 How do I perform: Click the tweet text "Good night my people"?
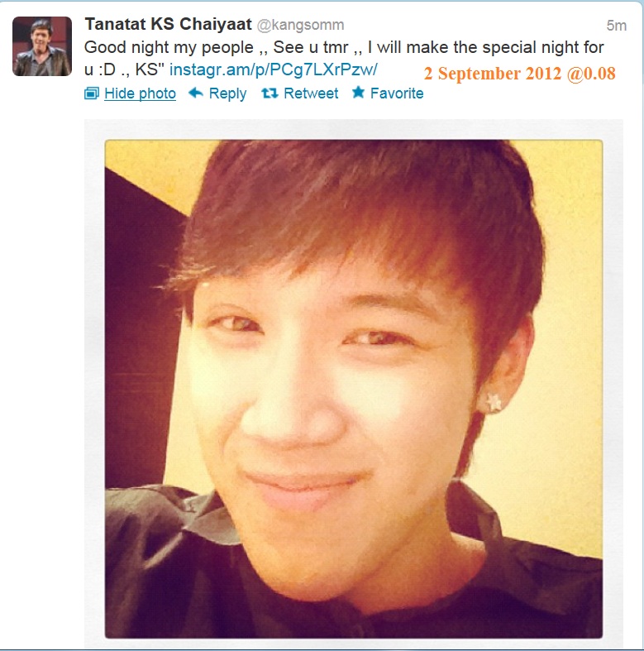click(169, 47)
